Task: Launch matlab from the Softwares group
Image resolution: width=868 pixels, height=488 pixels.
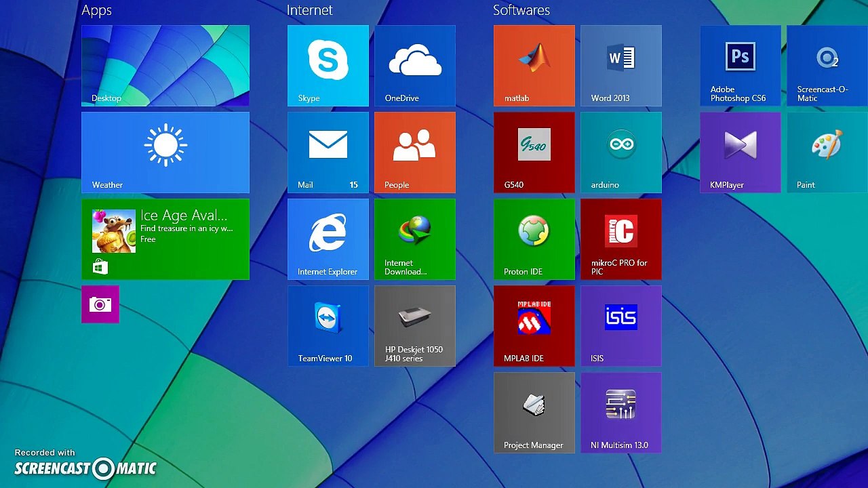Action: (534, 66)
